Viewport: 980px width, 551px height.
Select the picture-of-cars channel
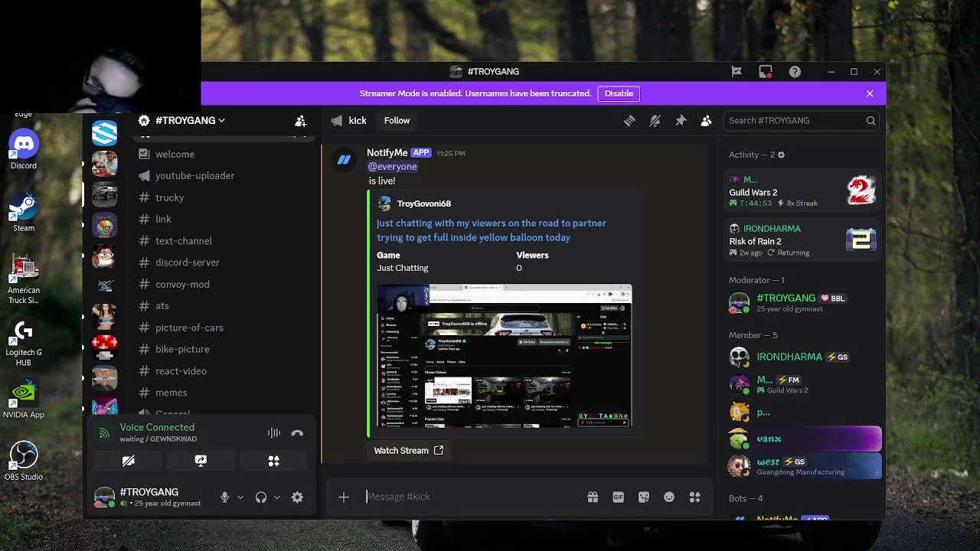[223, 328]
